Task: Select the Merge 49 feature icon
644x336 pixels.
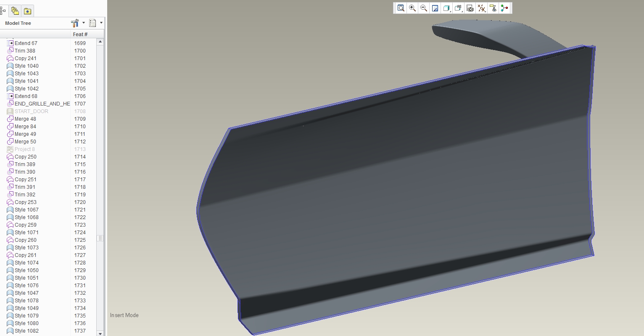Action: (x=11, y=134)
